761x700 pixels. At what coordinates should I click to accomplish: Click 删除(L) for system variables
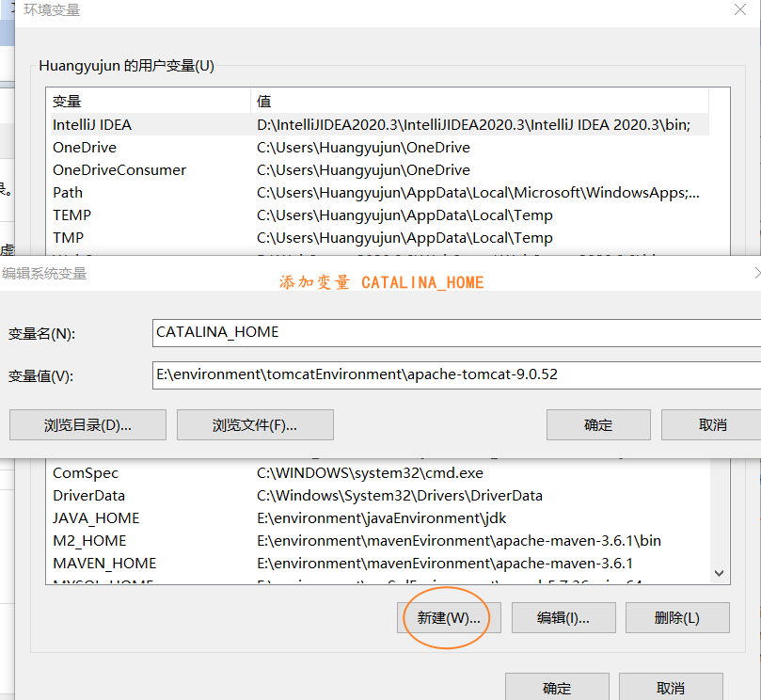(677, 618)
